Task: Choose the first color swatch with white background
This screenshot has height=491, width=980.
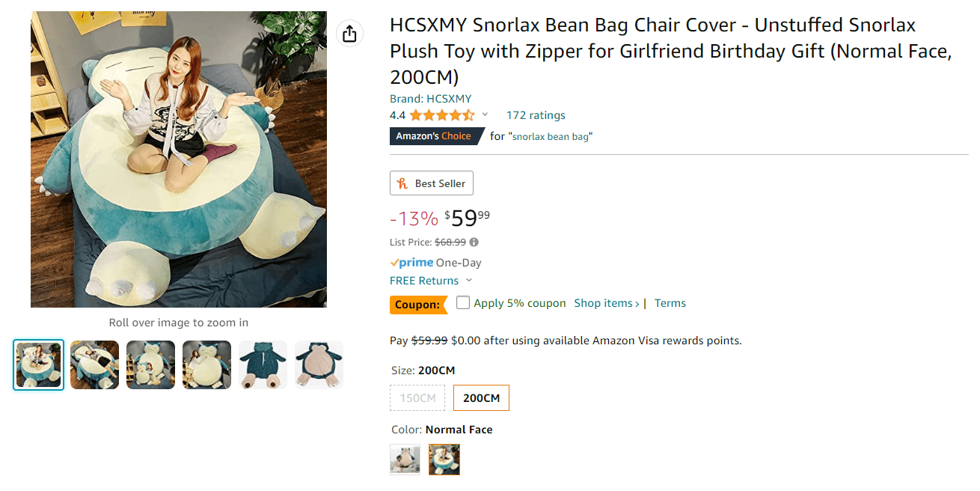Action: (x=405, y=460)
